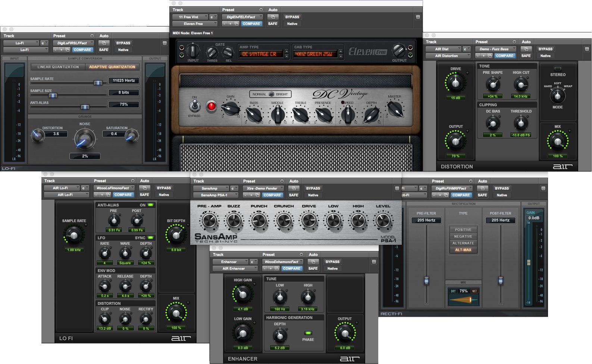
Task: Click the 205 Hertz PRE-FILTER value field
Action: (x=426, y=221)
